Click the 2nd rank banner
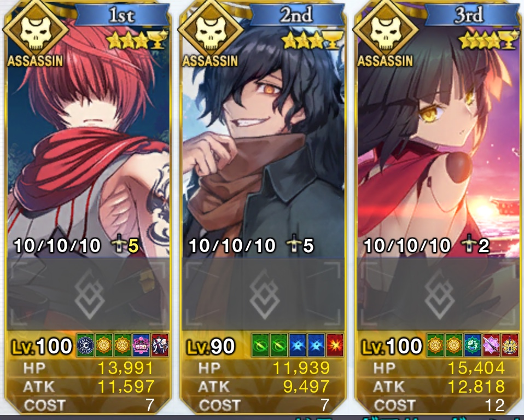The width and height of the screenshot is (524, 420). [297, 15]
